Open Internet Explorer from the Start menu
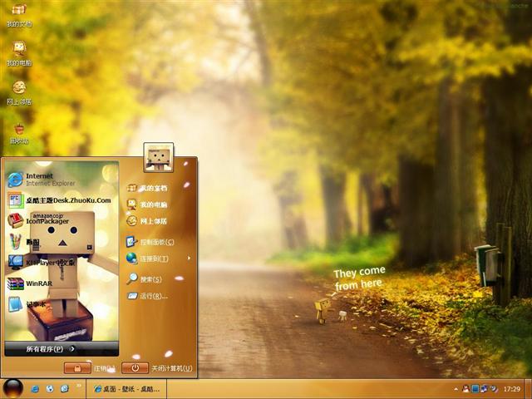 [42, 179]
